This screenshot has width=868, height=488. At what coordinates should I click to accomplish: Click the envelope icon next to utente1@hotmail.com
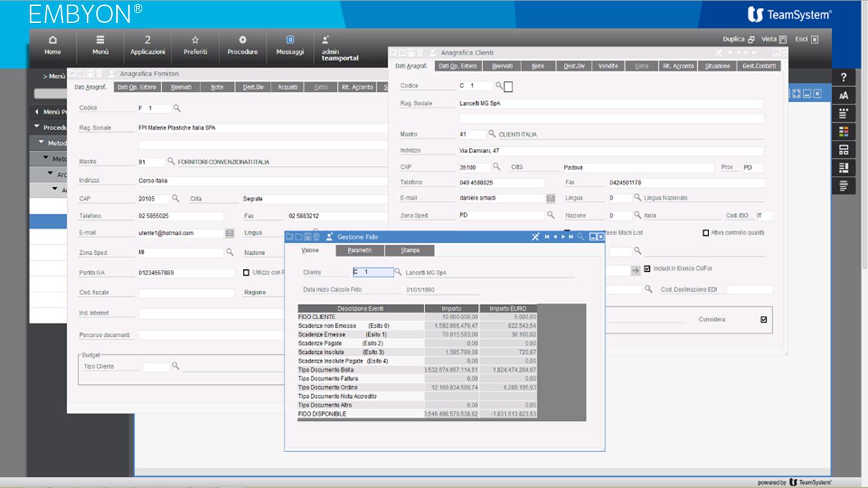pos(230,233)
